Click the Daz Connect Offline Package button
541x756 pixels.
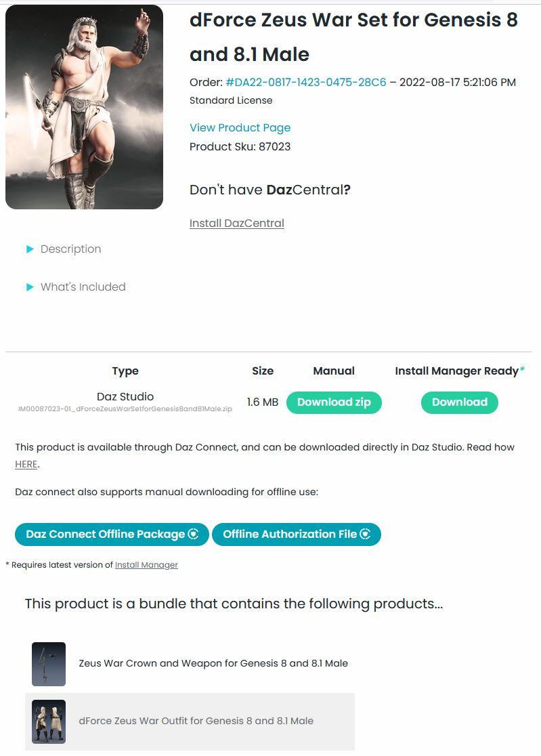tap(105, 534)
